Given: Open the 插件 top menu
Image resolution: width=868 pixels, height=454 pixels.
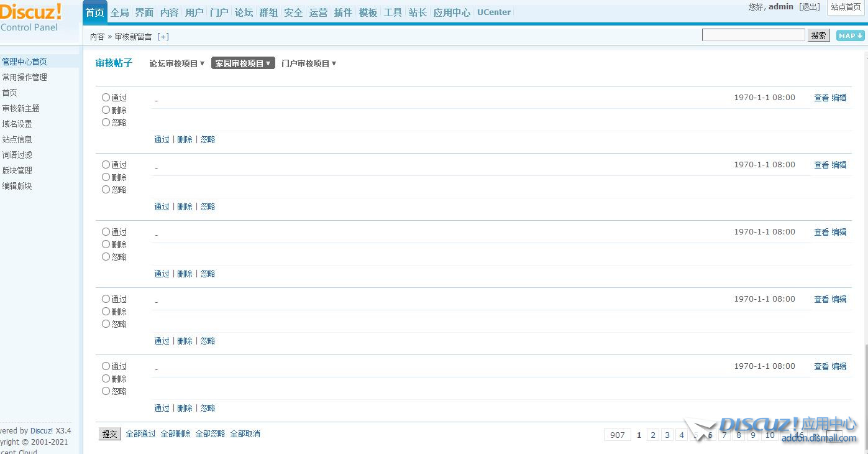Looking at the screenshot, I should pyautogui.click(x=343, y=12).
